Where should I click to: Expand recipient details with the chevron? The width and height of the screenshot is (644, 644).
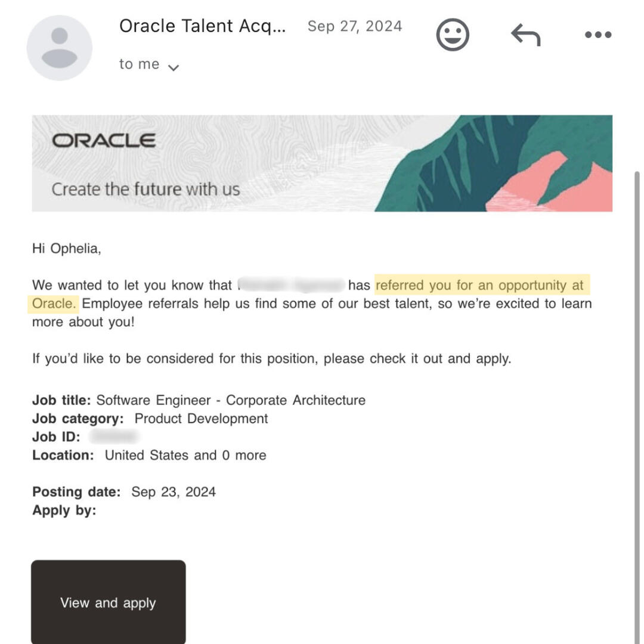[x=174, y=67]
